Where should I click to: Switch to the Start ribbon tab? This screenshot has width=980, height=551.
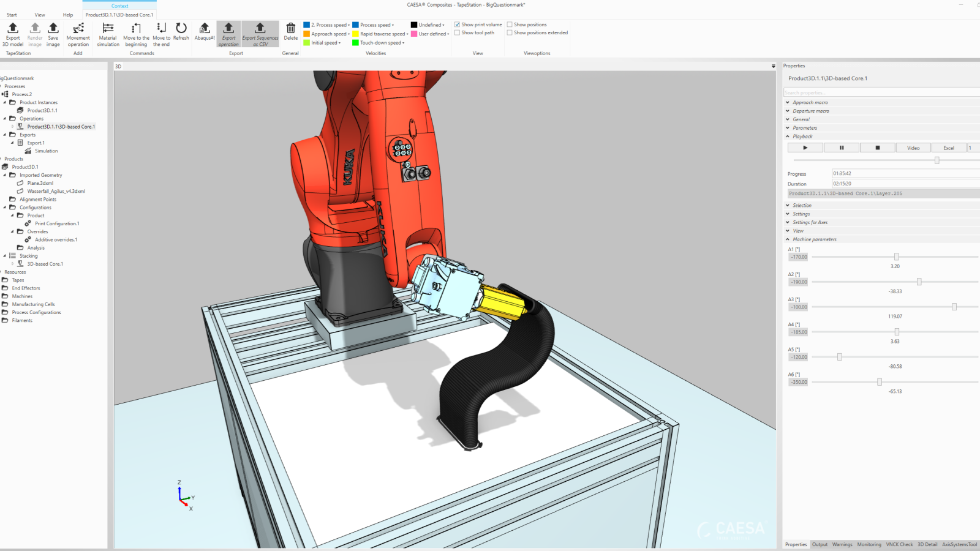coord(12,15)
